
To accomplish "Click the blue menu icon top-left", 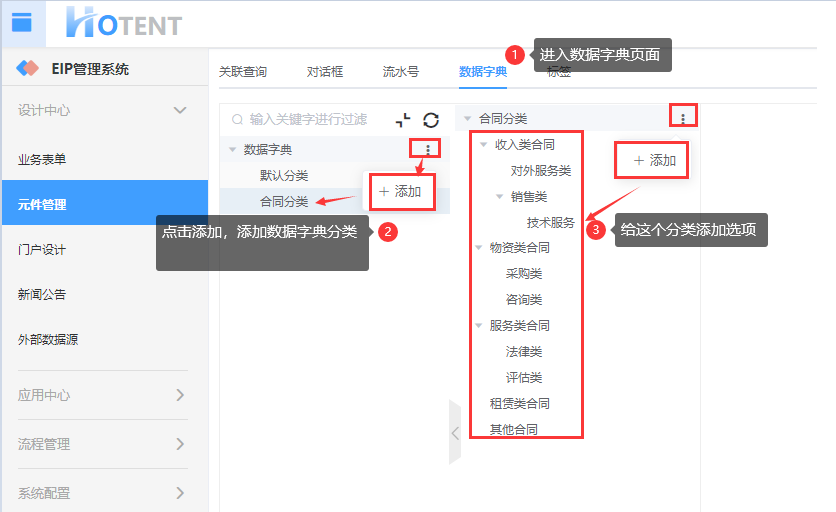I will point(22,23).
